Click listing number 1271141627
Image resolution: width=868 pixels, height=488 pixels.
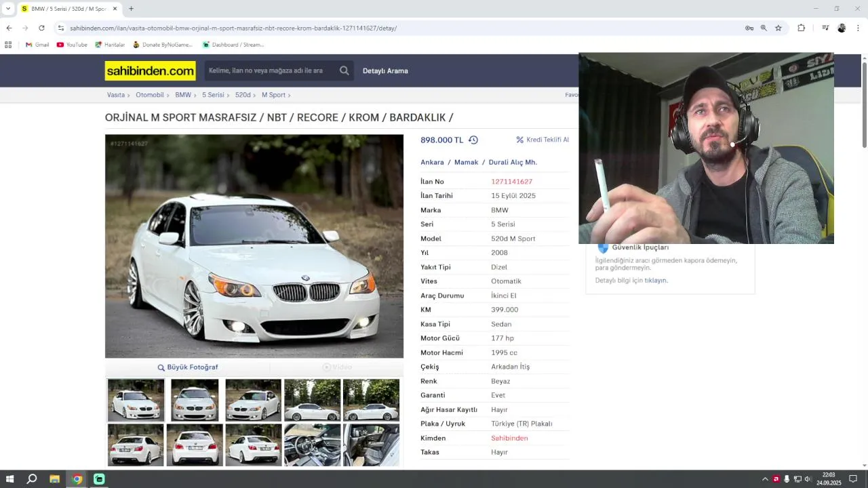(x=511, y=182)
